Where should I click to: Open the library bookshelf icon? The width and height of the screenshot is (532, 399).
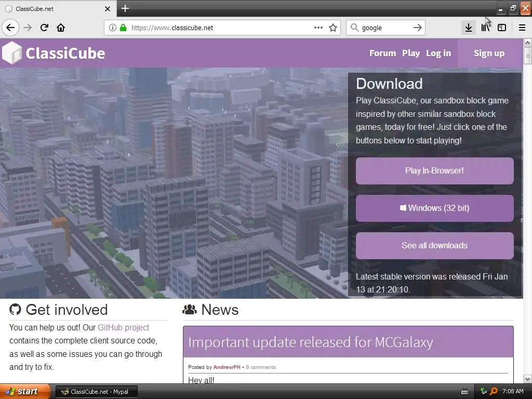pyautogui.click(x=485, y=28)
